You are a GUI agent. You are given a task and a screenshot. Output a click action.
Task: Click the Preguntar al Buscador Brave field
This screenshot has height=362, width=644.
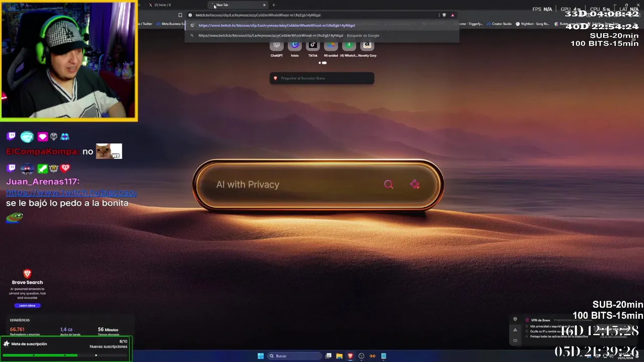click(x=322, y=78)
